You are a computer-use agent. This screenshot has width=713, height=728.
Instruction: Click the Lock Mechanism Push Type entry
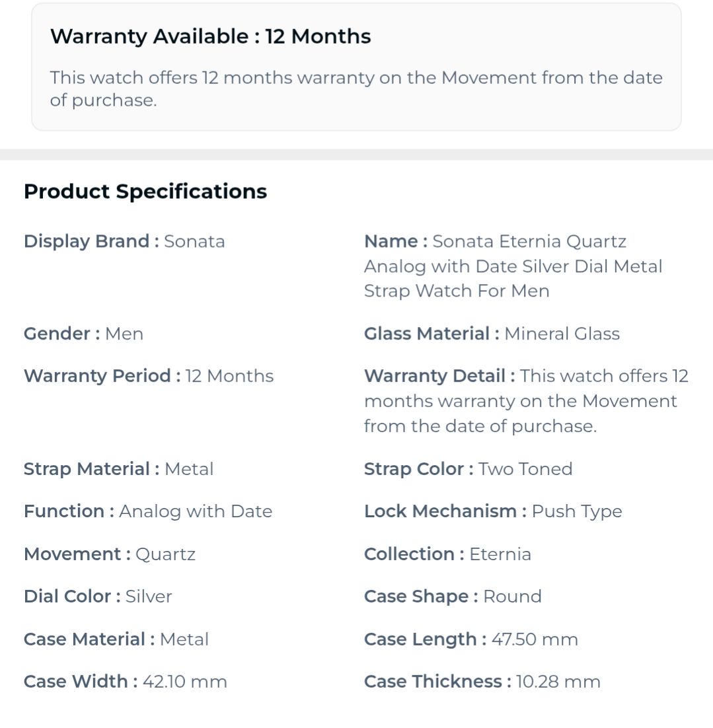(x=494, y=511)
